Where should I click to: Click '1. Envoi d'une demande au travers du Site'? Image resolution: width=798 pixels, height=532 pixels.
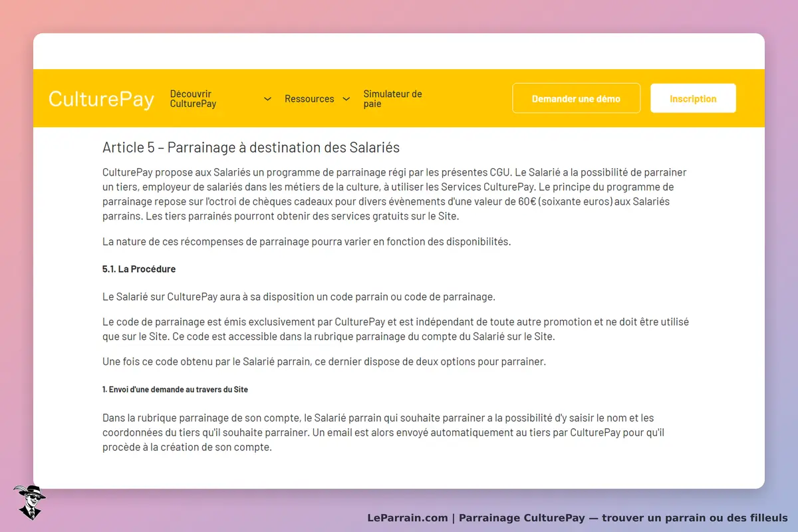coord(175,389)
